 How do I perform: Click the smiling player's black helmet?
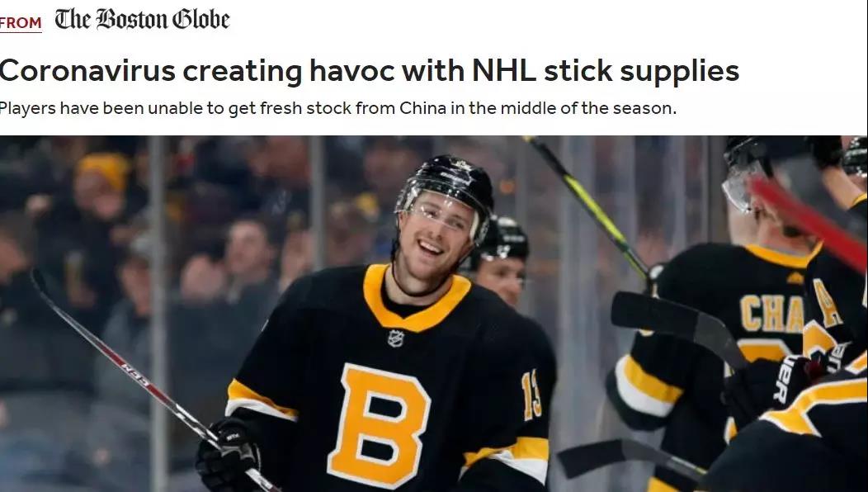[446, 188]
